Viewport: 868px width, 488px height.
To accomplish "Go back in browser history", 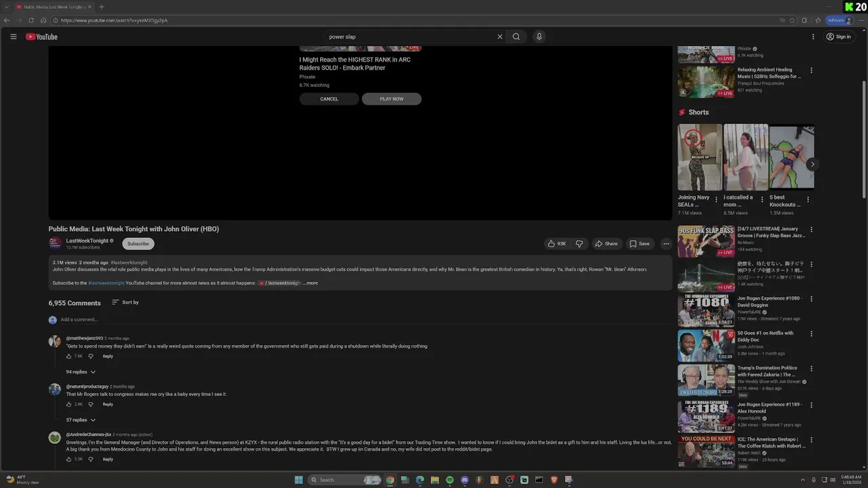I will [7, 20].
